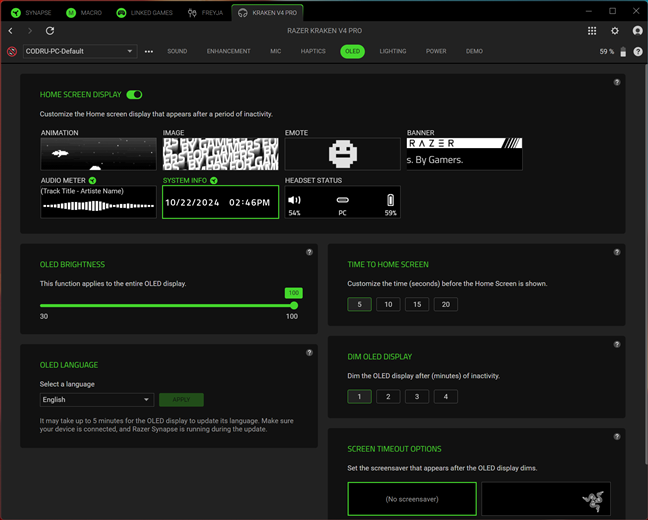Open the top-right help question mark
The image size is (648, 520).
(x=638, y=51)
